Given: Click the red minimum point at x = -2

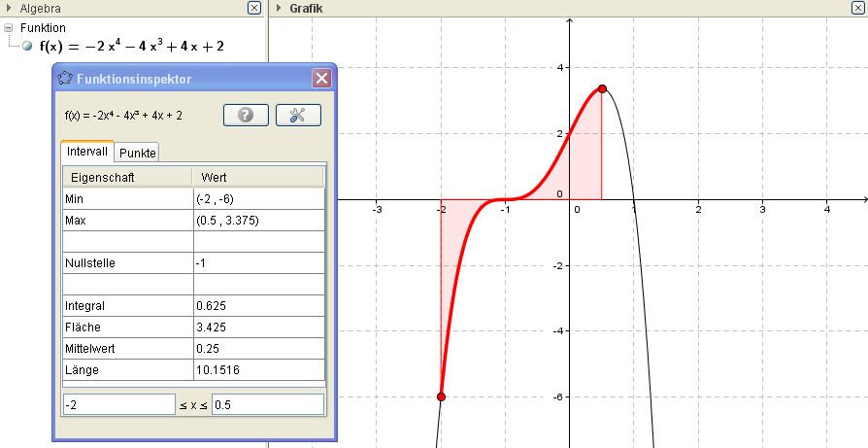Looking at the screenshot, I should [441, 396].
